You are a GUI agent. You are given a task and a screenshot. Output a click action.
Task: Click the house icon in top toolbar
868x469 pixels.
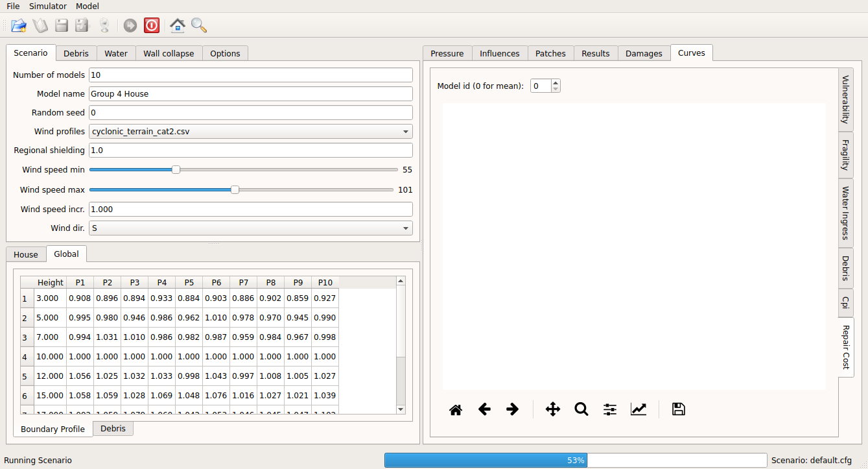178,25
